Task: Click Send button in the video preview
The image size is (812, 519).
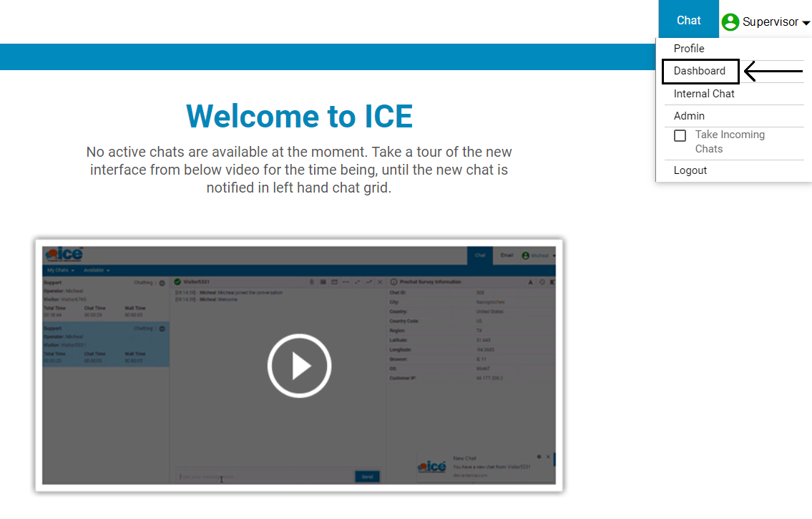Action: 367,477
